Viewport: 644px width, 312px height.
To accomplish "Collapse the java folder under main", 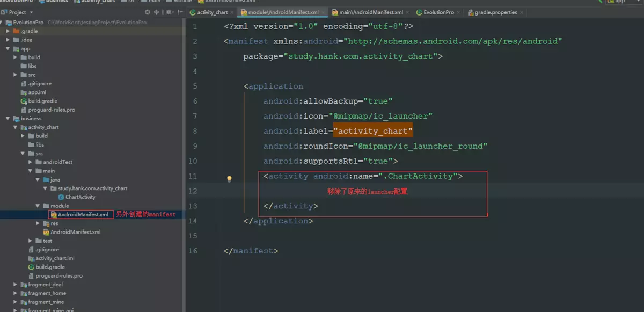I will 38,179.
